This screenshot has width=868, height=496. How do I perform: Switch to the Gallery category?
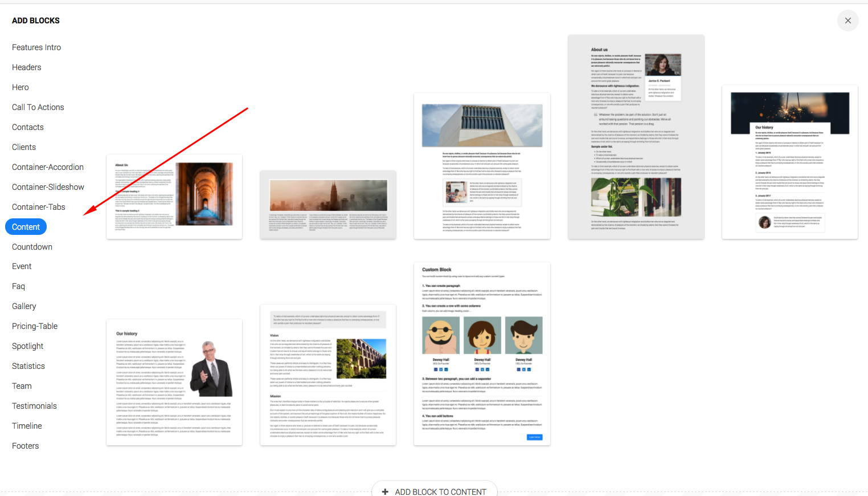[24, 306]
